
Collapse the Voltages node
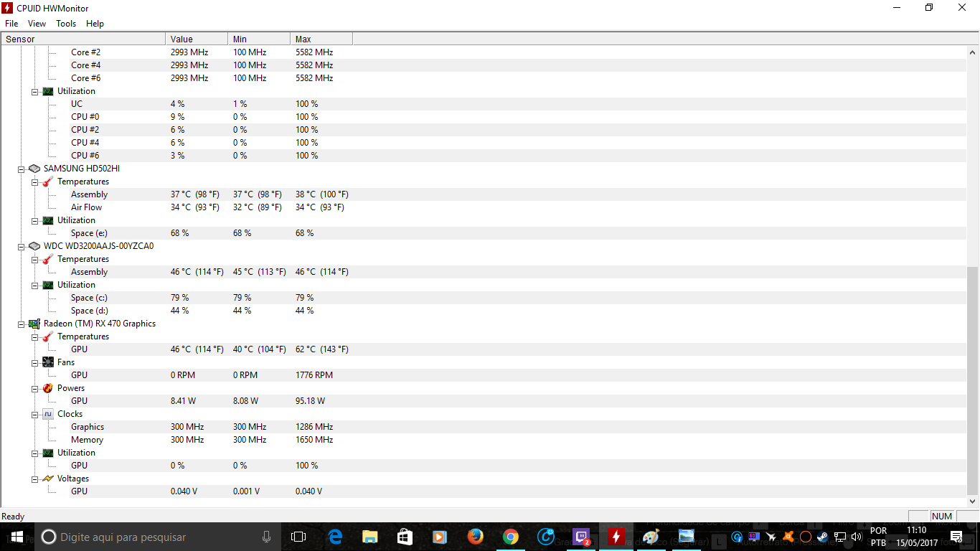coord(34,479)
